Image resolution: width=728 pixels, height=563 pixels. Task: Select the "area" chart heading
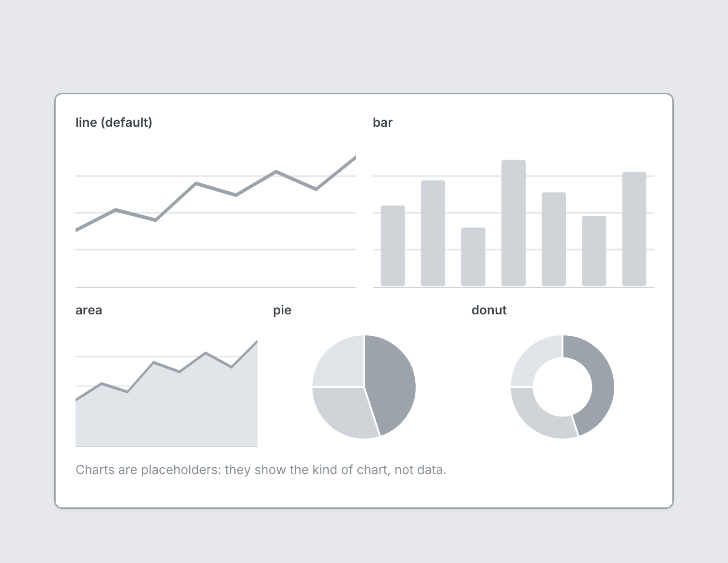[89, 310]
